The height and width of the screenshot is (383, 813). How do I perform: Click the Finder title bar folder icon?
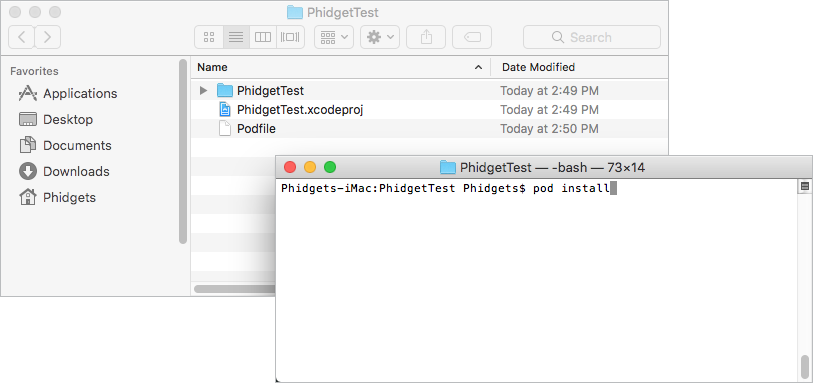[295, 12]
